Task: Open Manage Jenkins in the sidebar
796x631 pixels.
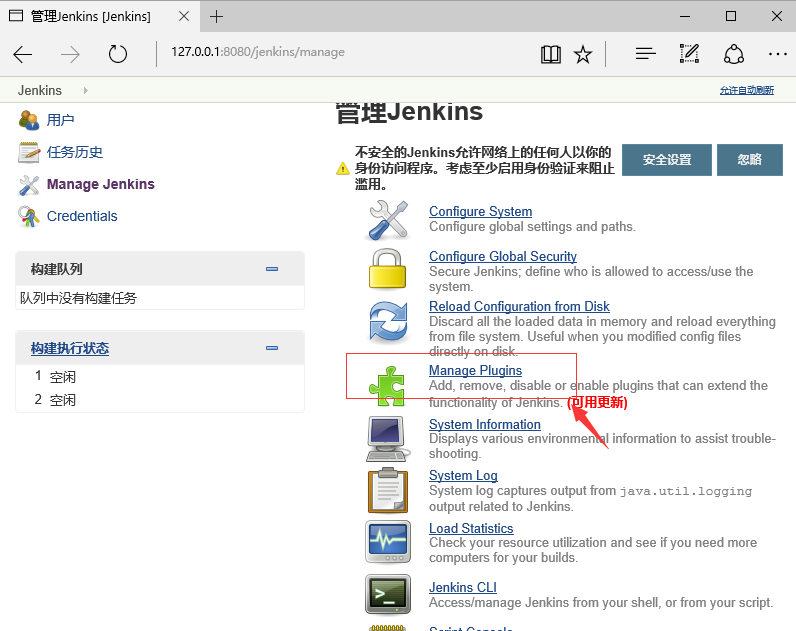Action: pyautogui.click(x=101, y=184)
